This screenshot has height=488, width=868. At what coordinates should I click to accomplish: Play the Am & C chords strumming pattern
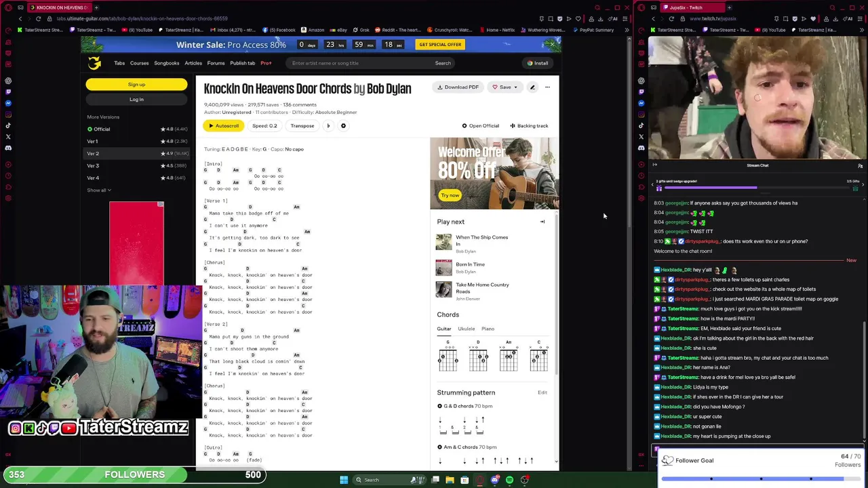click(x=439, y=447)
